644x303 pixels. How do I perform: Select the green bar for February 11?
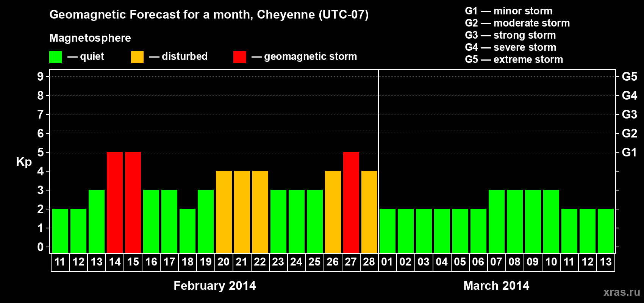click(x=60, y=231)
